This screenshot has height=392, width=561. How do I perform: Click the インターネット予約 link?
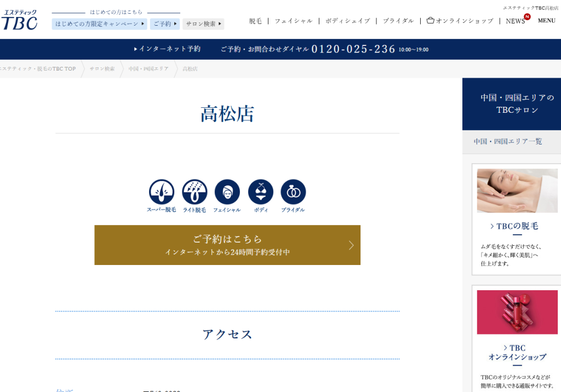pos(168,49)
